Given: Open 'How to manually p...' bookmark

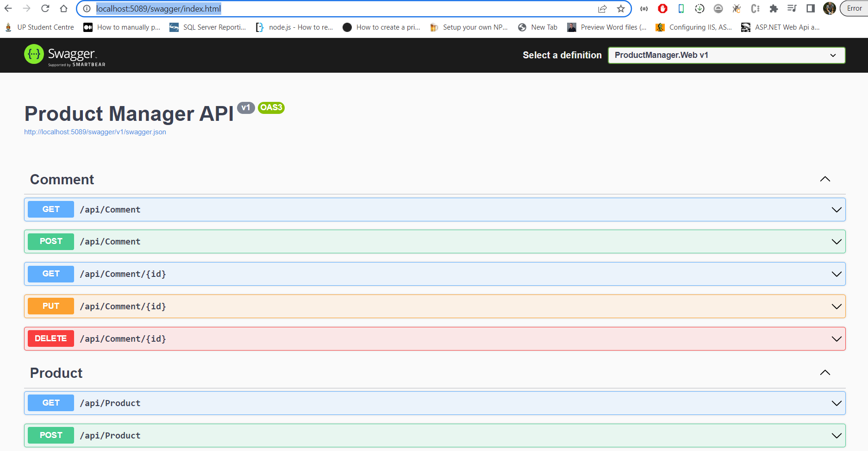Looking at the screenshot, I should (122, 27).
